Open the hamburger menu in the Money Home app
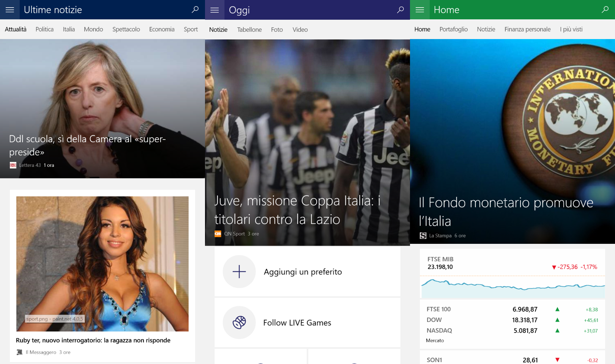Image resolution: width=615 pixels, height=364 pixels. 419,9
